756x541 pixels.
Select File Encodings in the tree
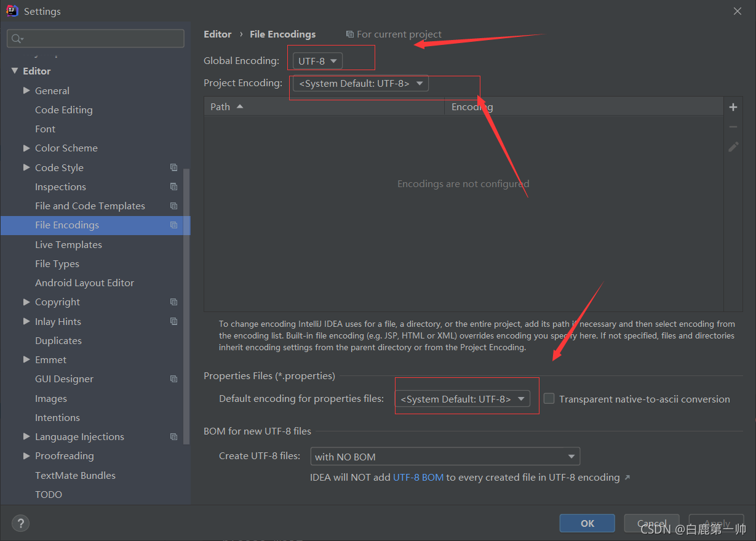coord(95,225)
